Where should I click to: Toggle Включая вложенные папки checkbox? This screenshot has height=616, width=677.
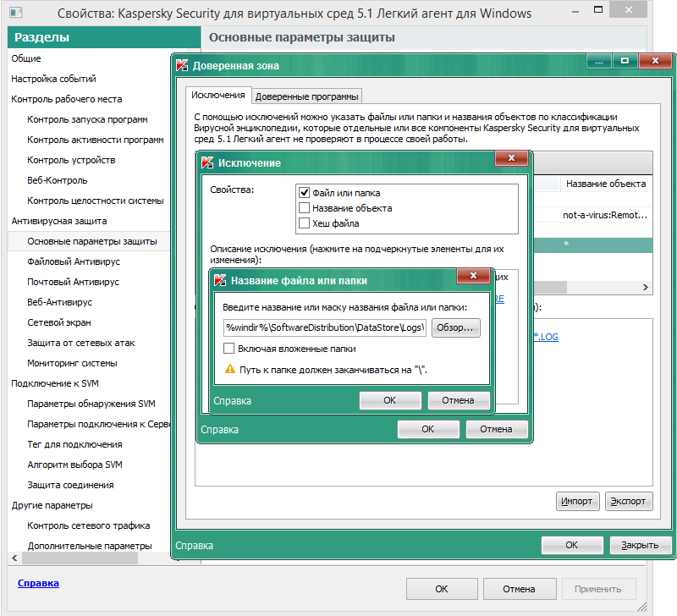coord(228,348)
